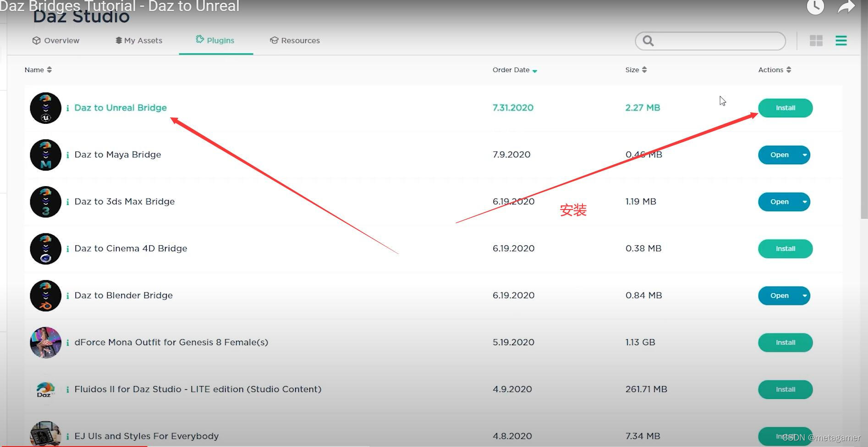Click the video title text

point(119,6)
